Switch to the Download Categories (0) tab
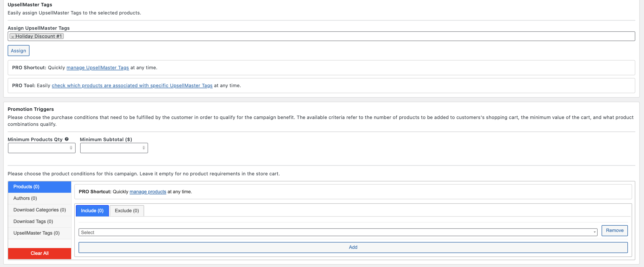 (x=40, y=210)
